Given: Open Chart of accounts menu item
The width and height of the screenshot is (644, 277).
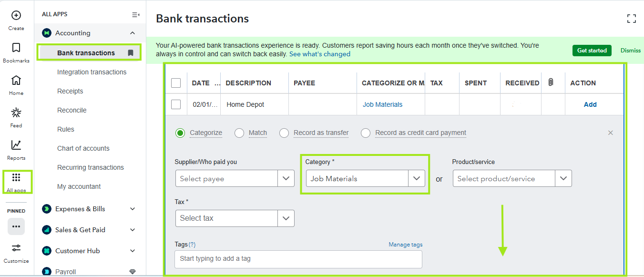Looking at the screenshot, I should 83,148.
